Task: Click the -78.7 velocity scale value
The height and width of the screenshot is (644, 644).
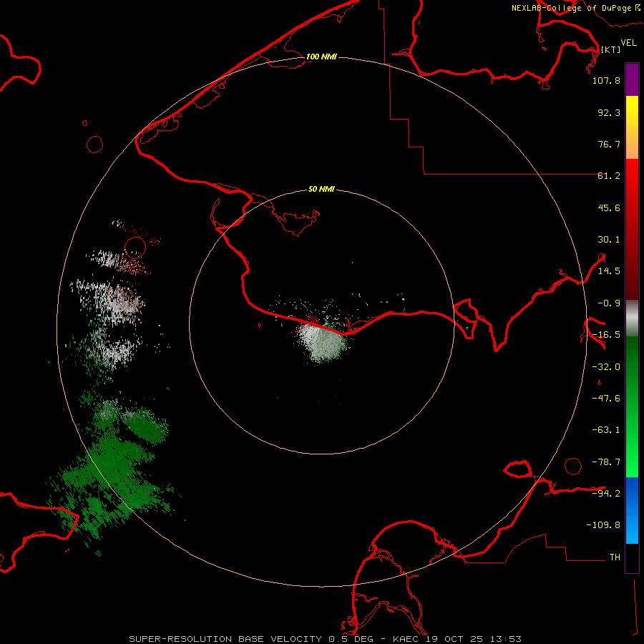Action: [x=606, y=462]
